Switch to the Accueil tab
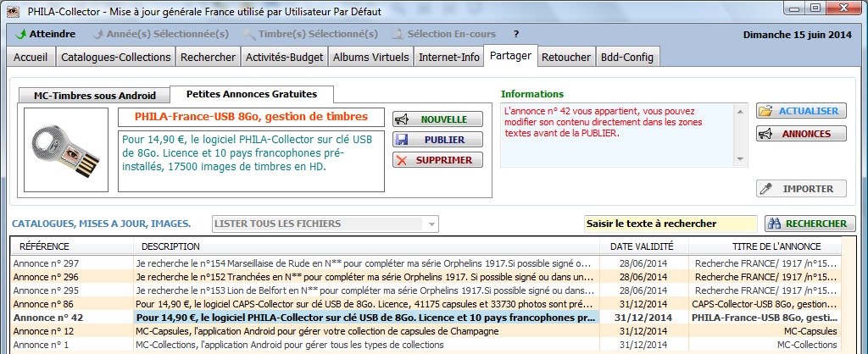868x354 pixels. coord(31,57)
